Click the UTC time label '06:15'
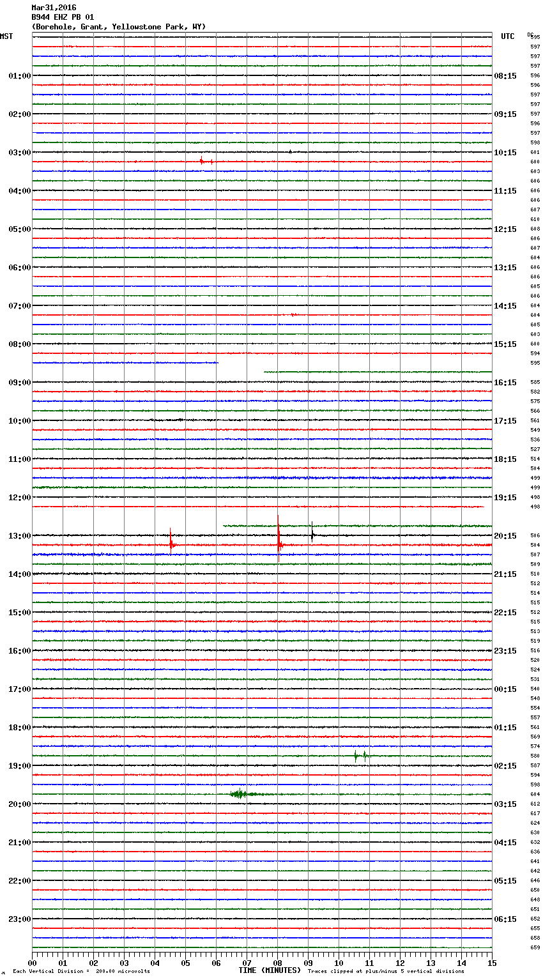The image size is (543, 980). click(x=505, y=919)
